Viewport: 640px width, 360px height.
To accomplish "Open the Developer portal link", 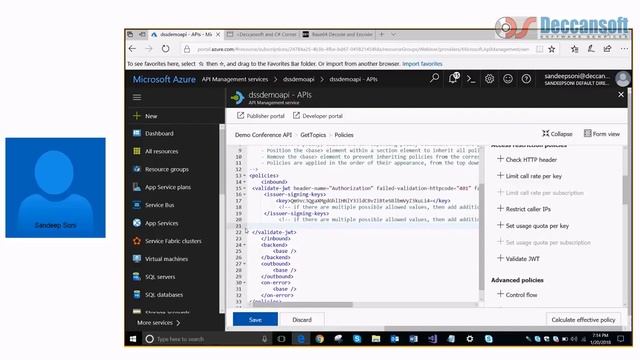I will 318,116.
